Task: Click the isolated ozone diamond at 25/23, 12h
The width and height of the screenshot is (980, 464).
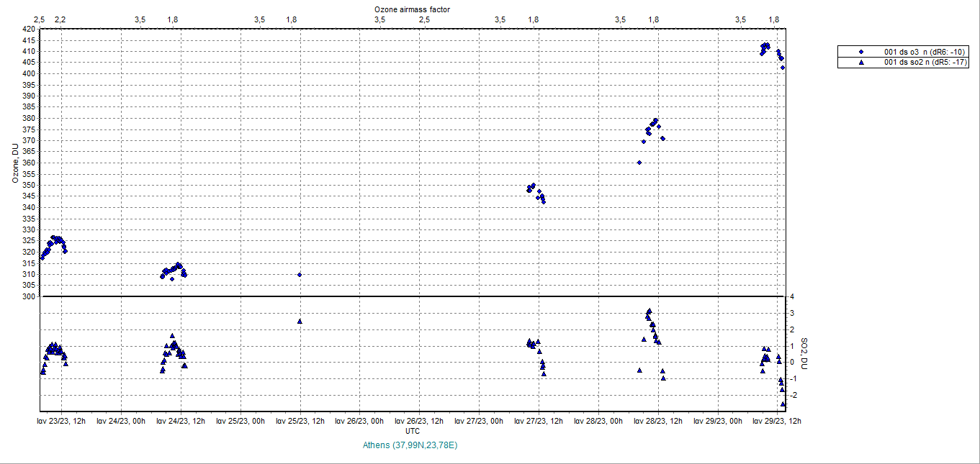Action: click(300, 275)
